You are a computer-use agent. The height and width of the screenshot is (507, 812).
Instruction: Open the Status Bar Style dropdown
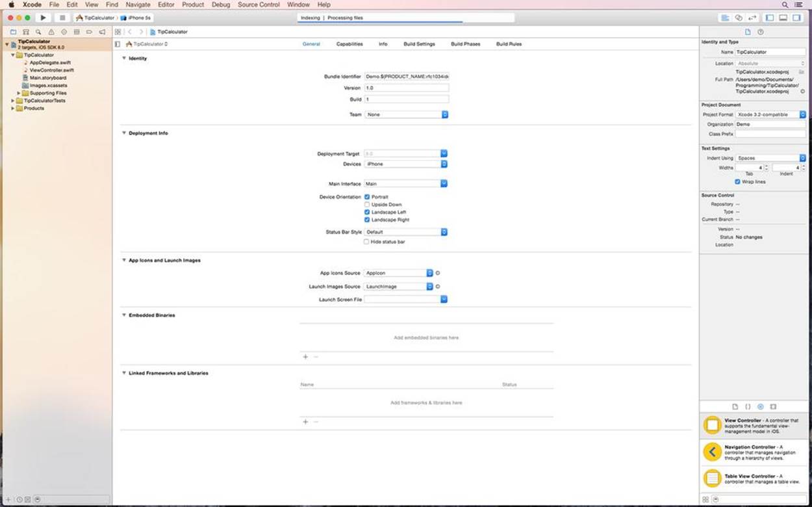pyautogui.click(x=406, y=232)
